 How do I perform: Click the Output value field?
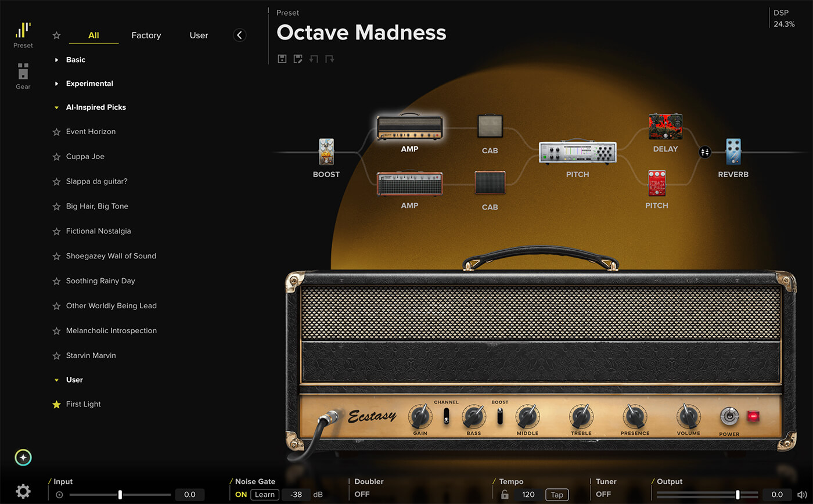[777, 495]
